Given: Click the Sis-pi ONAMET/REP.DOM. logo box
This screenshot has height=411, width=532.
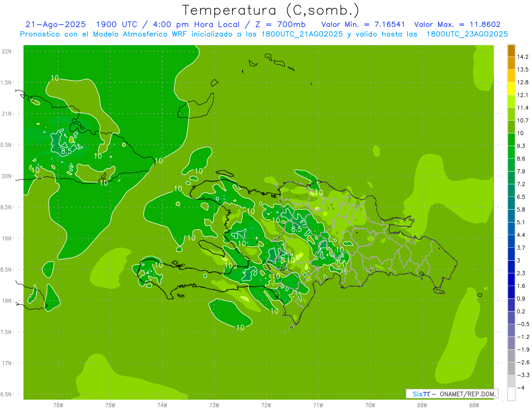Looking at the screenshot, I should point(452,394).
